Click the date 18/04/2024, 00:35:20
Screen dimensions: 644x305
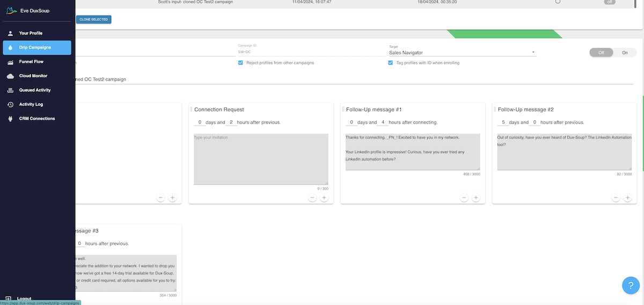tap(437, 2)
